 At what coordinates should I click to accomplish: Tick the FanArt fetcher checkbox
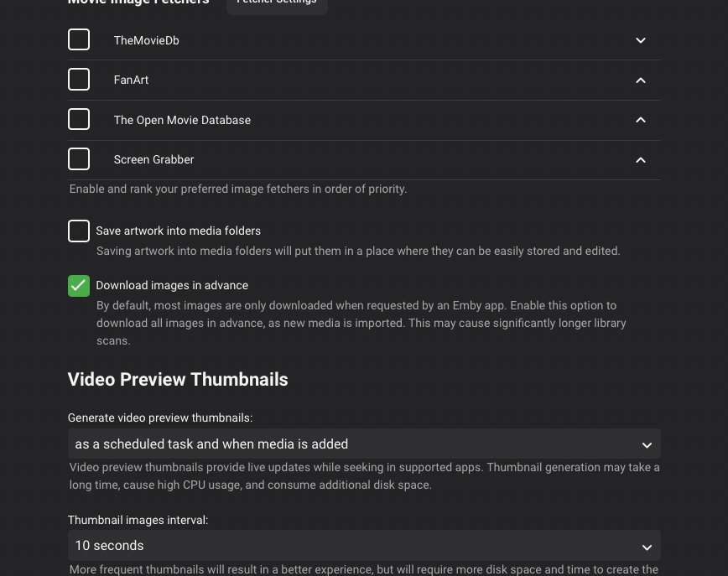[79, 80]
